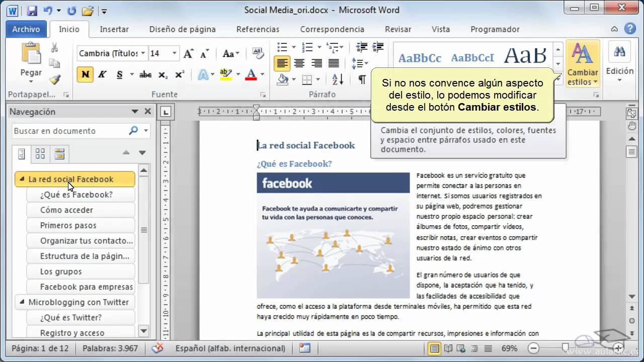Click the Copy icon in Portapapeles
Screen dimensions: 644x362
(54, 63)
